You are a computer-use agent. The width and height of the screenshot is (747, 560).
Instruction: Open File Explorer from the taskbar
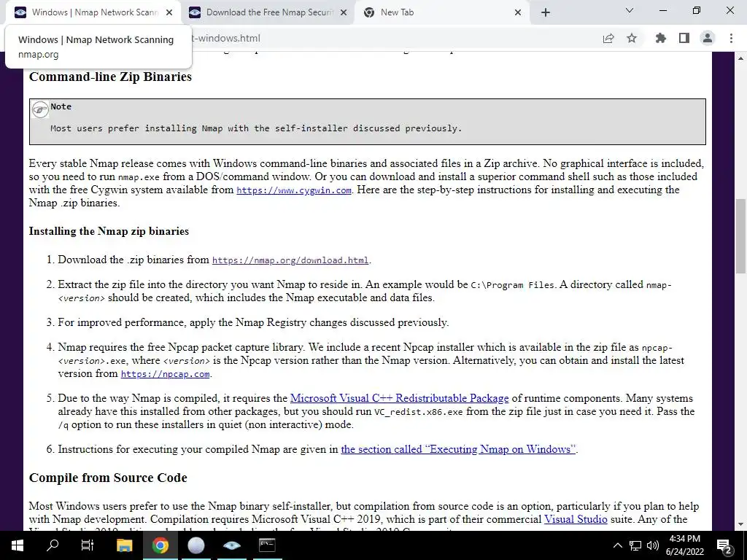[124, 545]
